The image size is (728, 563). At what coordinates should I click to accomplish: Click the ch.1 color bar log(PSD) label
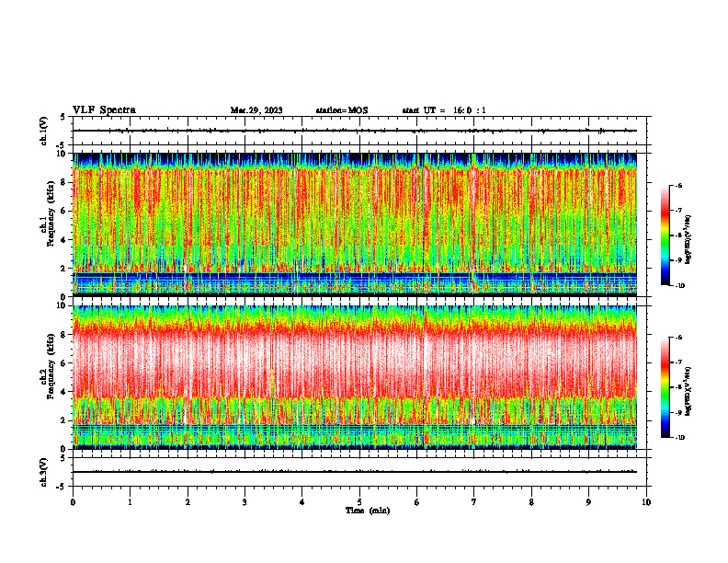click(x=688, y=240)
